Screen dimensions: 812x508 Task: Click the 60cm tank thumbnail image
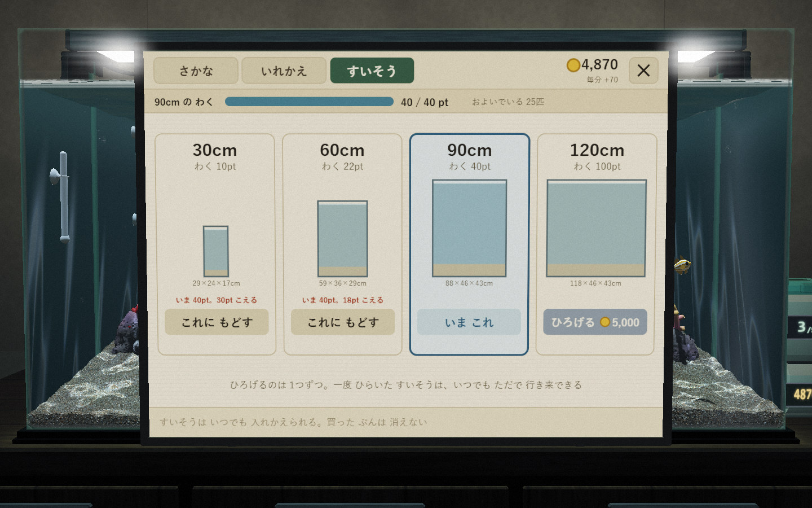342,239
